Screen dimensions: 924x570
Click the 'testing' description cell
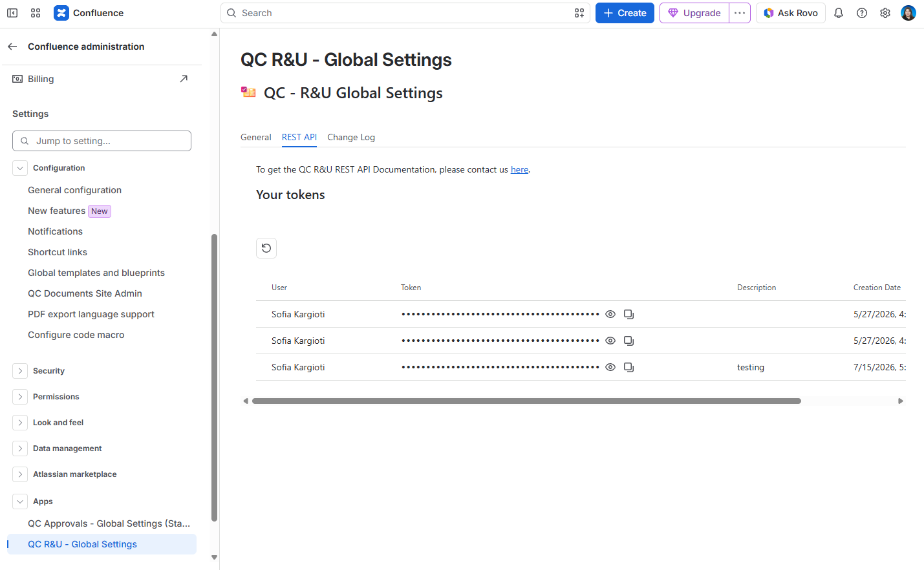click(x=751, y=367)
